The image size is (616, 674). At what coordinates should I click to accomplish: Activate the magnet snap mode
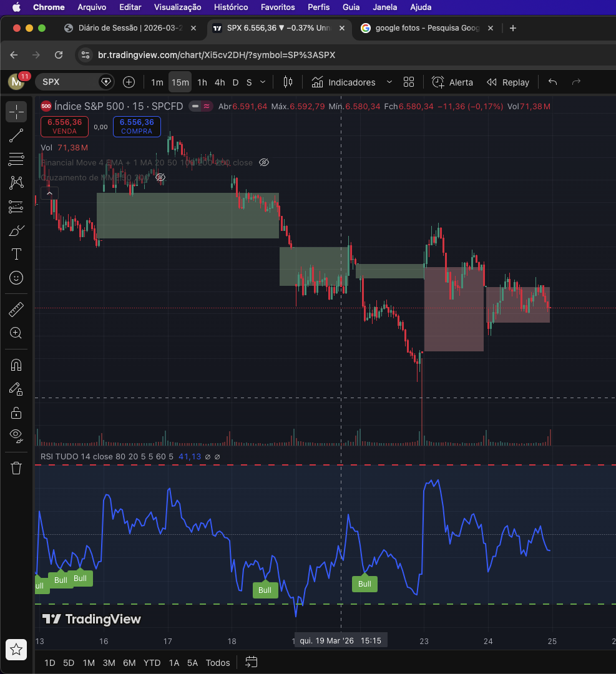point(16,365)
